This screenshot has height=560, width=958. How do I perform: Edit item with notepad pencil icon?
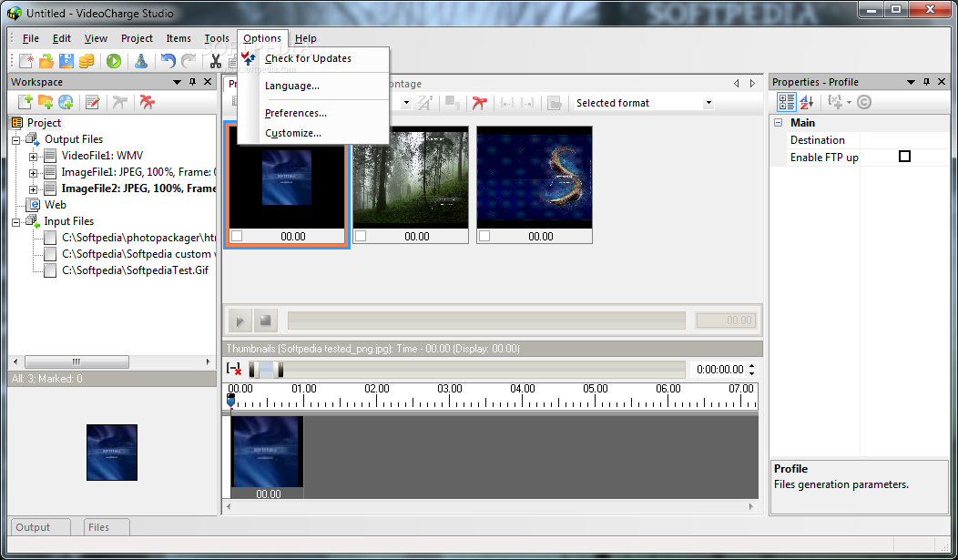(x=93, y=102)
